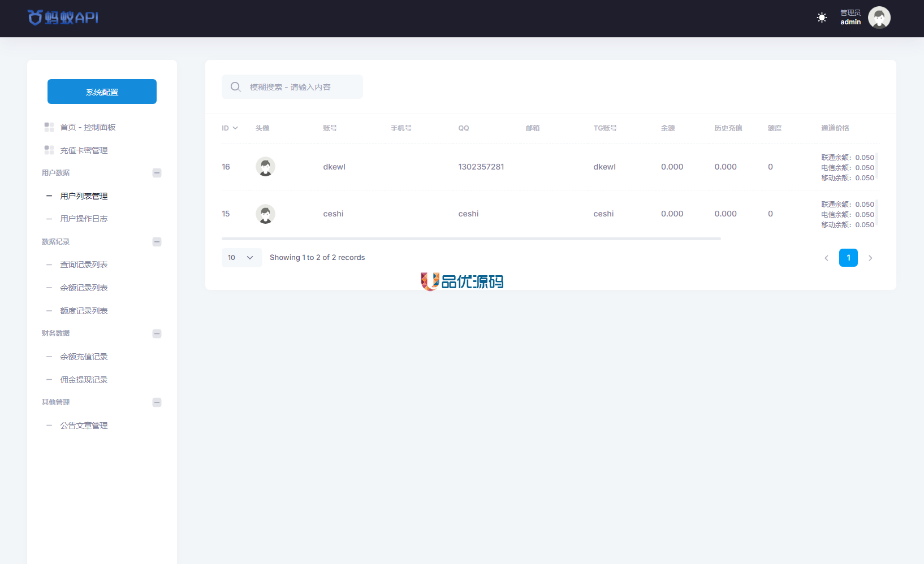The image size is (924, 564).
Task: Open 查询记录列表
Action: pyautogui.click(x=84, y=264)
